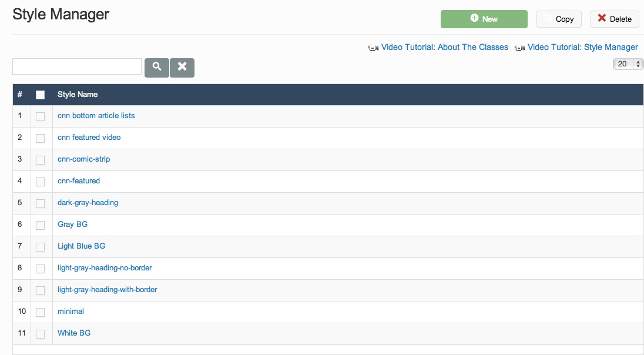Create a new style with New button

pyautogui.click(x=484, y=19)
